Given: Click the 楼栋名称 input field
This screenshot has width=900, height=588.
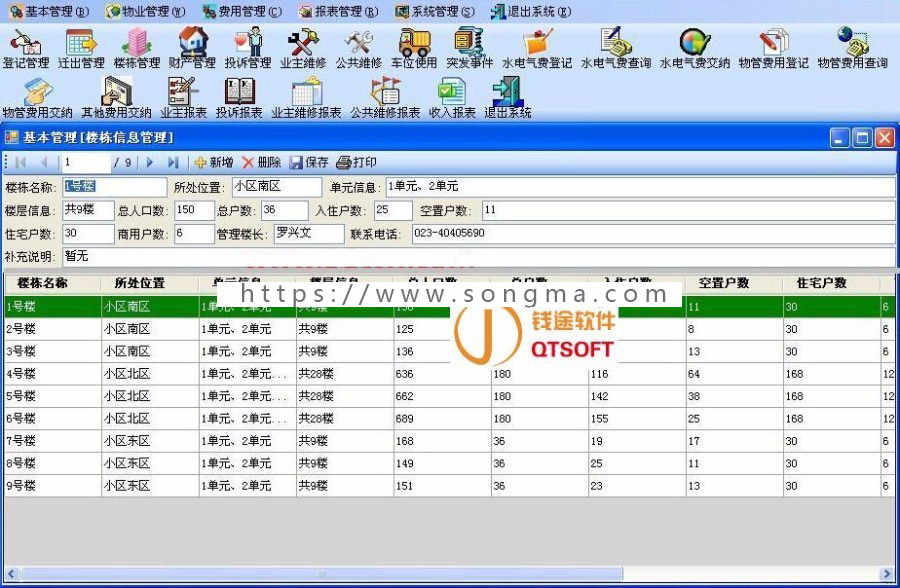Looking at the screenshot, I should [x=114, y=187].
